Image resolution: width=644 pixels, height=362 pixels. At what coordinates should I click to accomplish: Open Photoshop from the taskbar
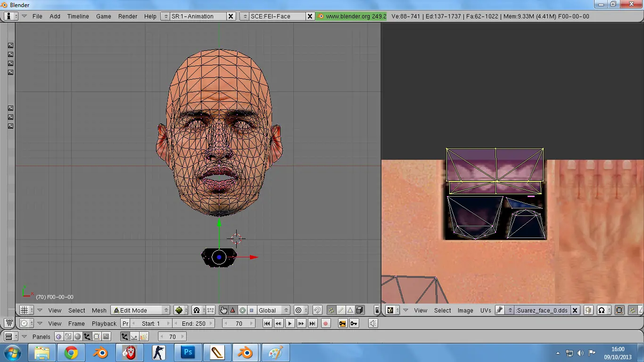(x=188, y=353)
